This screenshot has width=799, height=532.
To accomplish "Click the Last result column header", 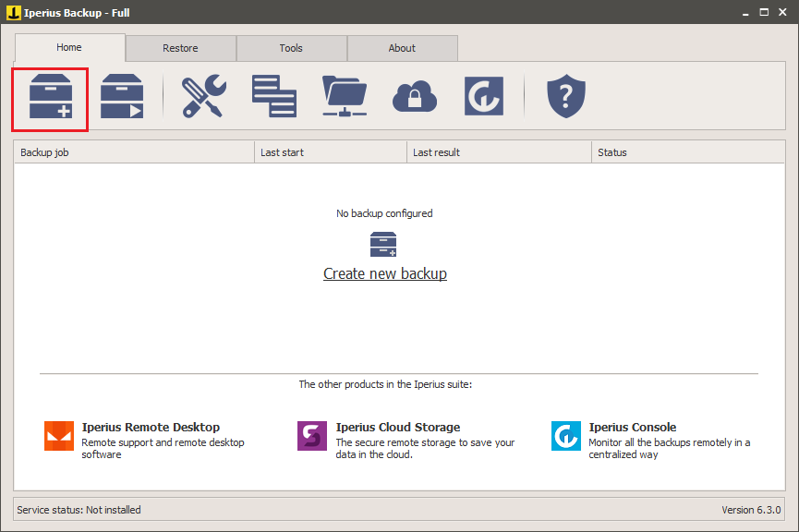I will coord(500,152).
